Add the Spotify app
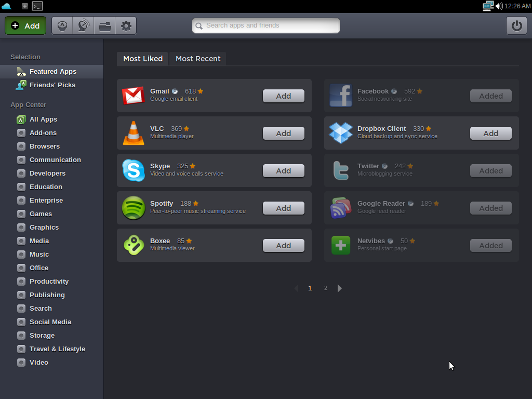This screenshot has height=399, width=532. click(x=283, y=208)
